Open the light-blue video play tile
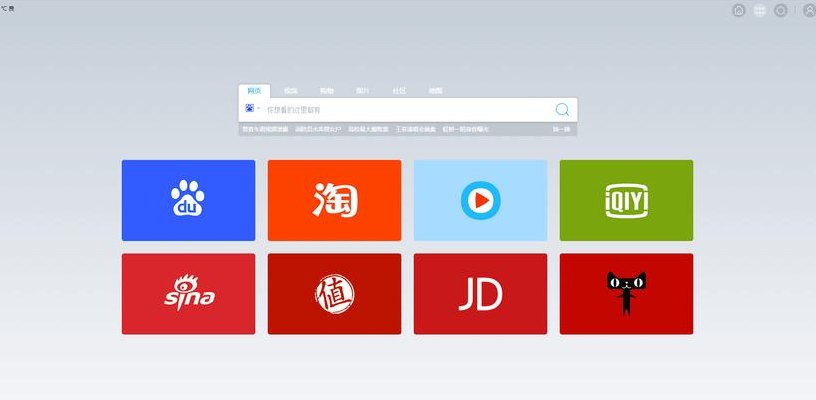 [x=480, y=200]
